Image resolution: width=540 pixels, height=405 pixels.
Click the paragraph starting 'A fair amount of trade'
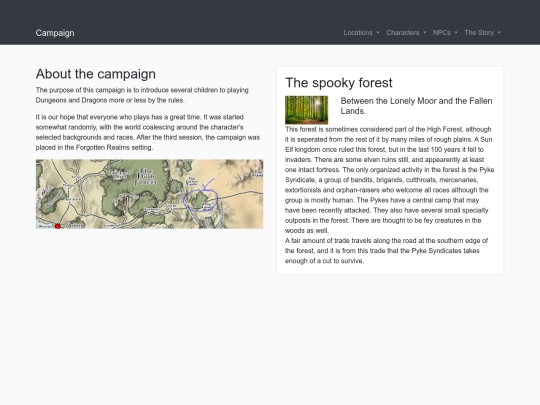coord(386,251)
